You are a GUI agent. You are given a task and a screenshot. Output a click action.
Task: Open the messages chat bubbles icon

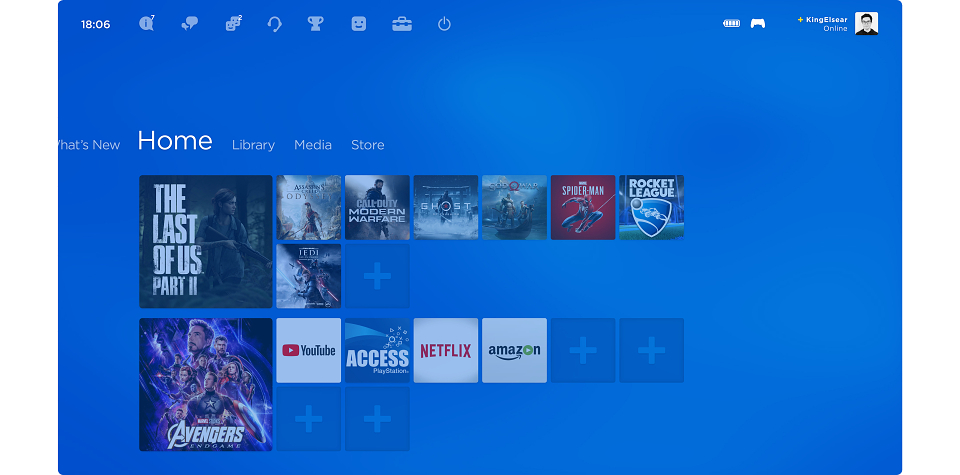pyautogui.click(x=190, y=24)
